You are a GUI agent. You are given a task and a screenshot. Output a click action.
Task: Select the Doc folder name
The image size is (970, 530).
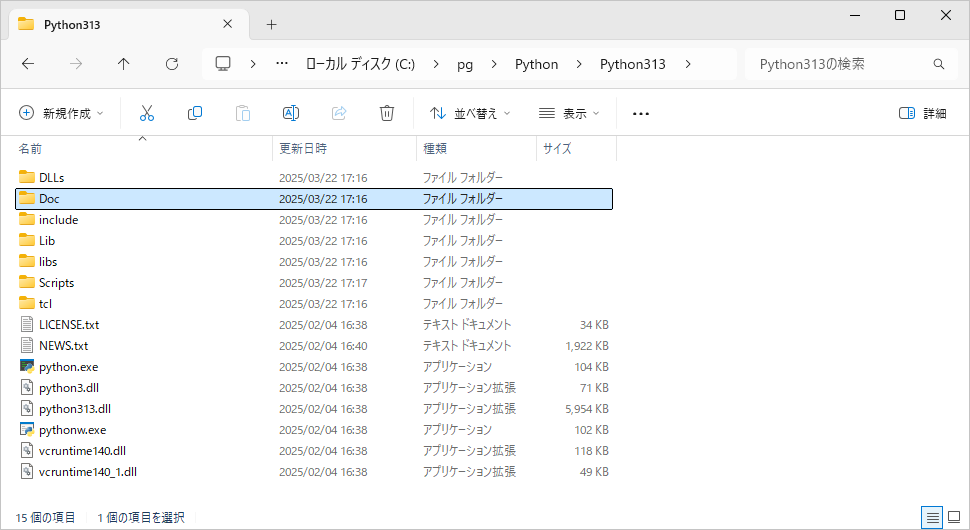coord(49,199)
